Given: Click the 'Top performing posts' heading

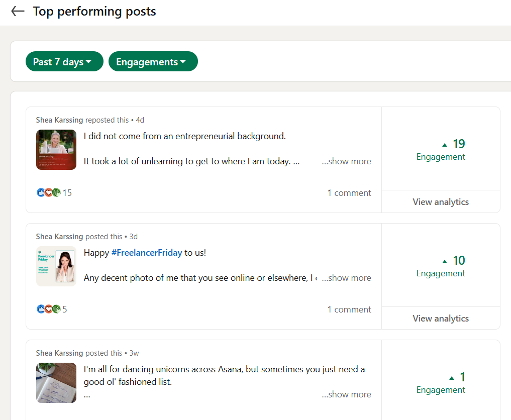Looking at the screenshot, I should tap(94, 12).
